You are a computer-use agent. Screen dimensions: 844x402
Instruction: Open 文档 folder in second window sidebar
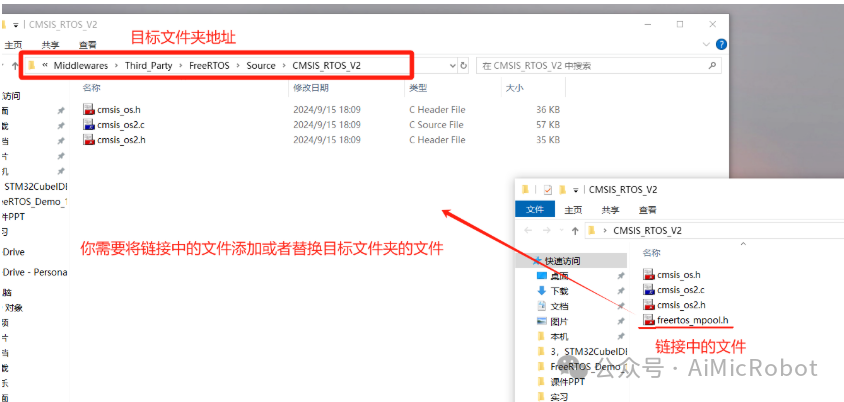tap(559, 306)
